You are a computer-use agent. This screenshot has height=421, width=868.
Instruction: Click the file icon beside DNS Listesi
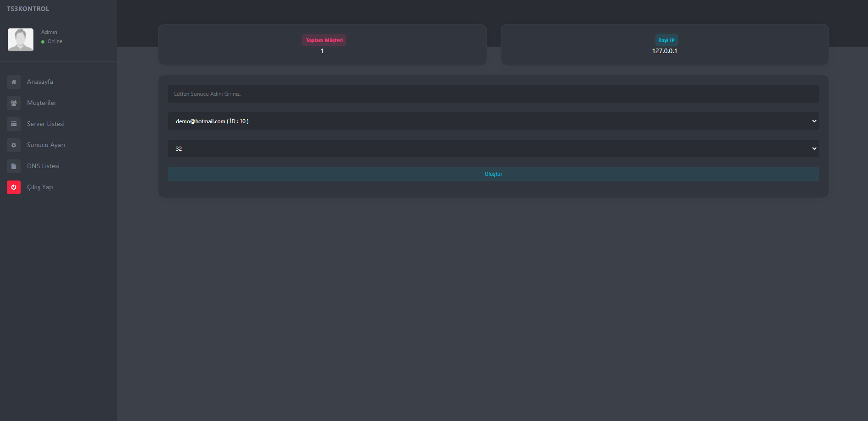(x=14, y=166)
